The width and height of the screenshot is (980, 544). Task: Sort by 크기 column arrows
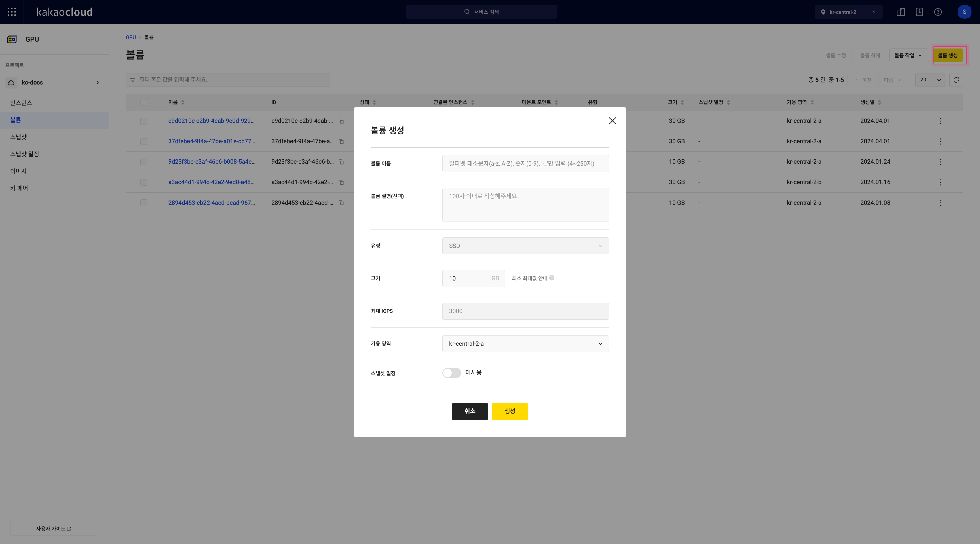point(682,102)
